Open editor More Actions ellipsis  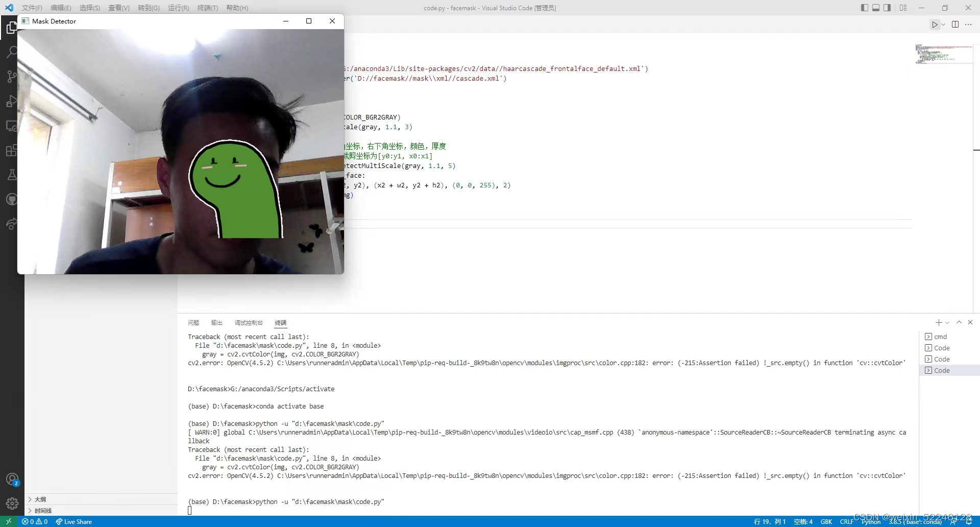click(968, 25)
